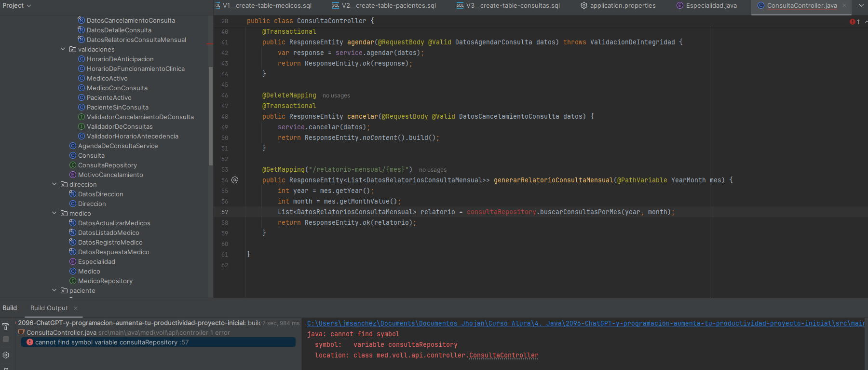Viewport: 868px width, 370px height.
Task: Switch to V3__create-table-consultas.sql tab
Action: pyautogui.click(x=508, y=6)
